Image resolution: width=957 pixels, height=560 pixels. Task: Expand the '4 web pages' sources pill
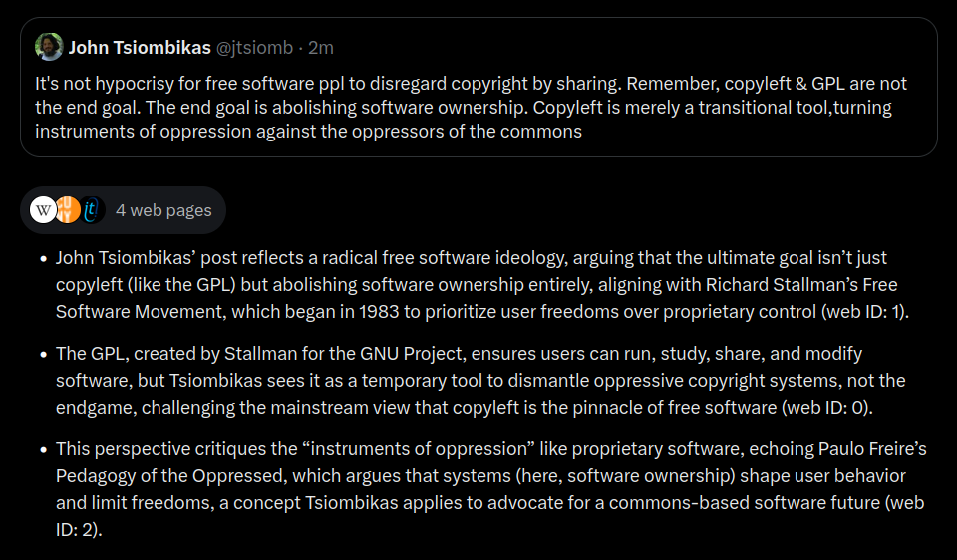pyautogui.click(x=123, y=210)
